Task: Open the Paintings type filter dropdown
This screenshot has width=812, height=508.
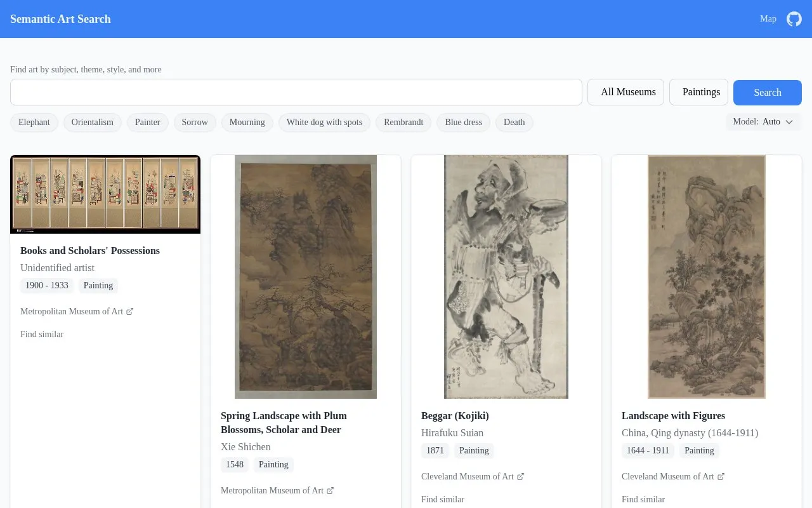Action: click(x=698, y=92)
